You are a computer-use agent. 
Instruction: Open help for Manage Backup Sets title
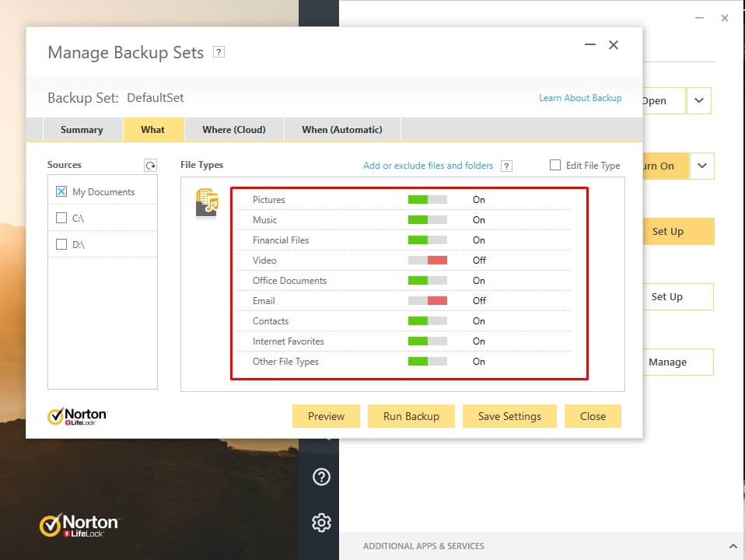(218, 51)
